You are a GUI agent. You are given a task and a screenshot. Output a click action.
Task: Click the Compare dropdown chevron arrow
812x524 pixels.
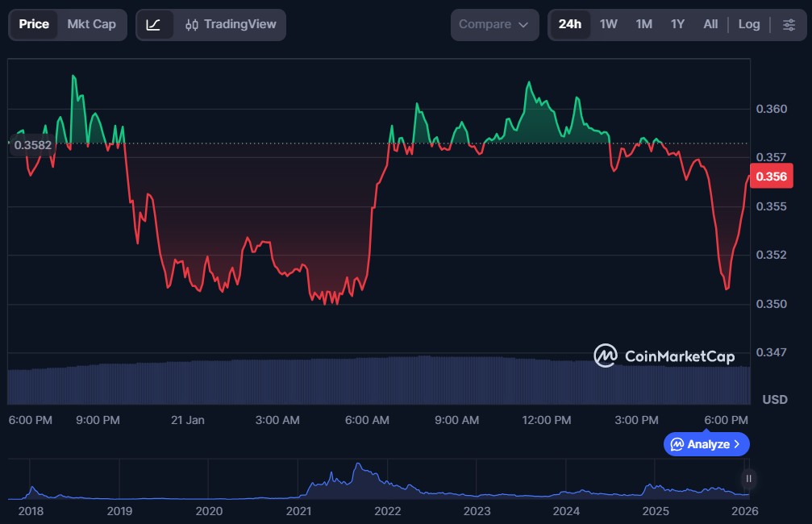(523, 25)
